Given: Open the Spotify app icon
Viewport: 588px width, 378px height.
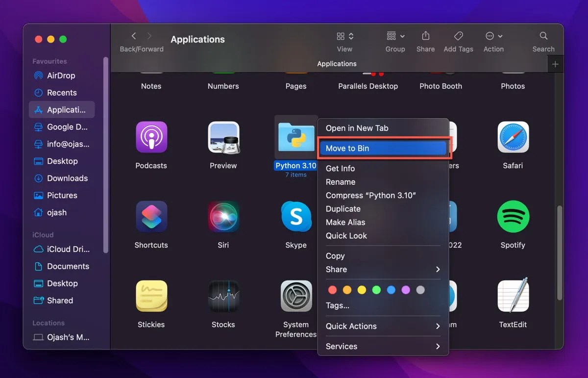Looking at the screenshot, I should coord(513,216).
